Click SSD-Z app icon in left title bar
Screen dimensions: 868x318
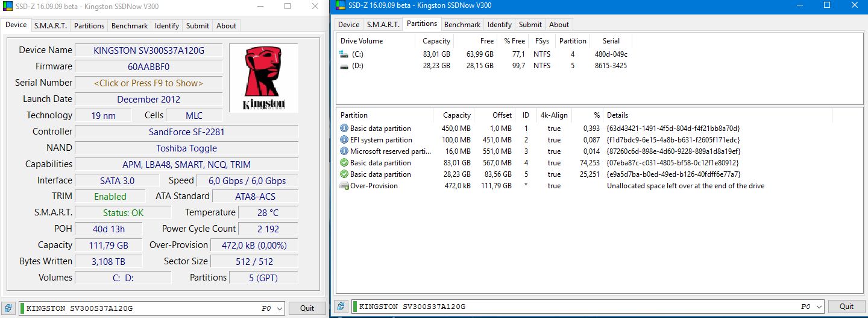(8, 6)
